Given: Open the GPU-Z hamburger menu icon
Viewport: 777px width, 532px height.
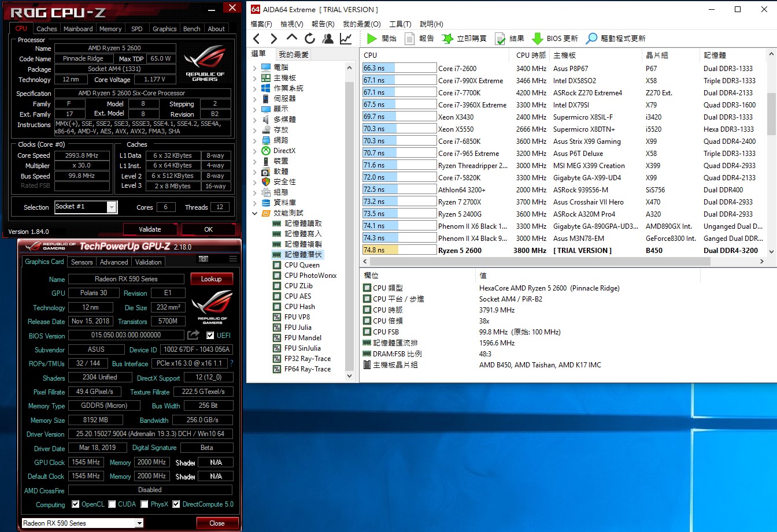Looking at the screenshot, I should coord(233,259).
